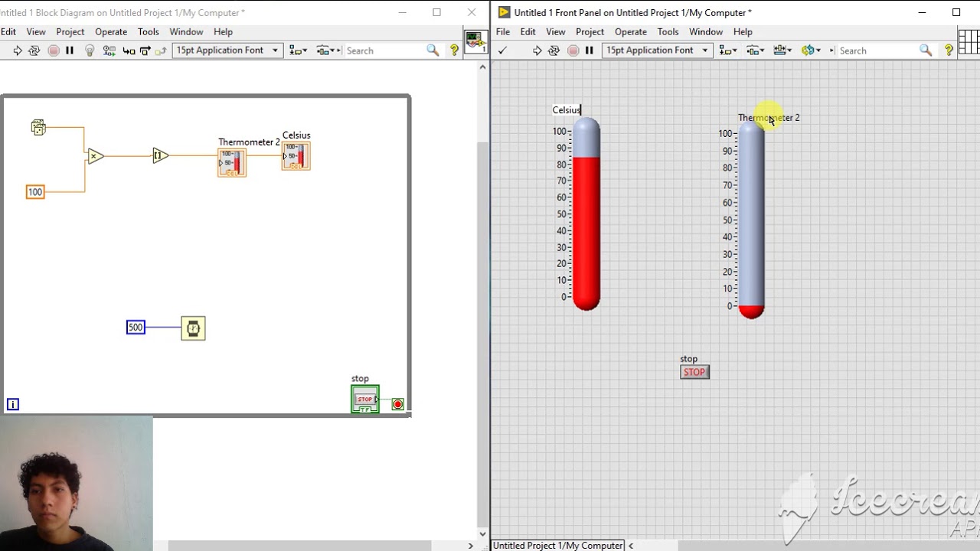Screen dimensions: 980x551
Task: Open Help menu in Block Diagram window
Action: [x=223, y=32]
